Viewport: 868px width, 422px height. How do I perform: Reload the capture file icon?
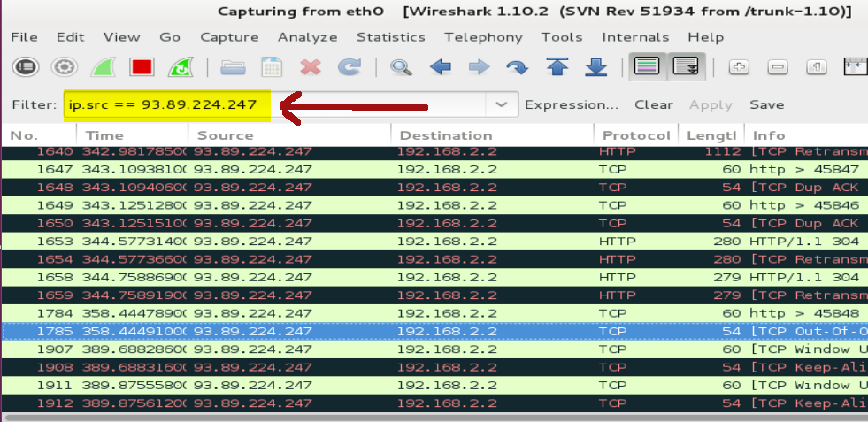350,67
